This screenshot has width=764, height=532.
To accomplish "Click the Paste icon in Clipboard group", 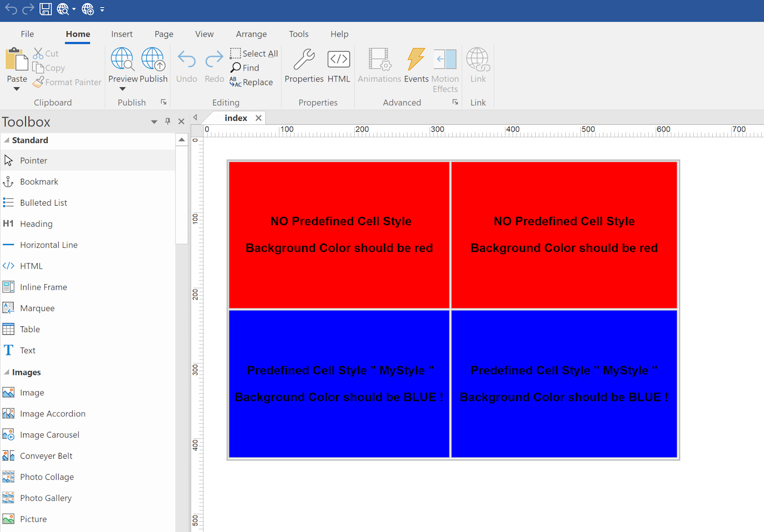I will tap(17, 59).
